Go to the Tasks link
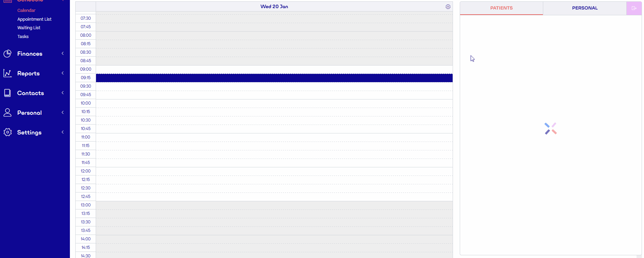This screenshot has height=258, width=644. click(23, 37)
